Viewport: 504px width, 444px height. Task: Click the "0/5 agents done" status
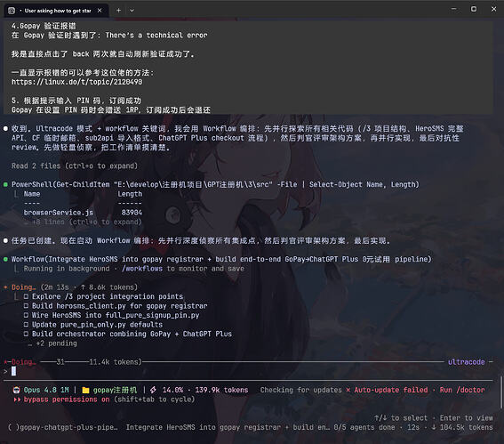(364, 427)
